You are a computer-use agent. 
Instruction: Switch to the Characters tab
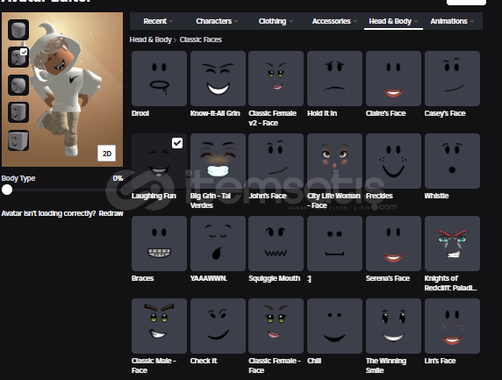pos(217,21)
